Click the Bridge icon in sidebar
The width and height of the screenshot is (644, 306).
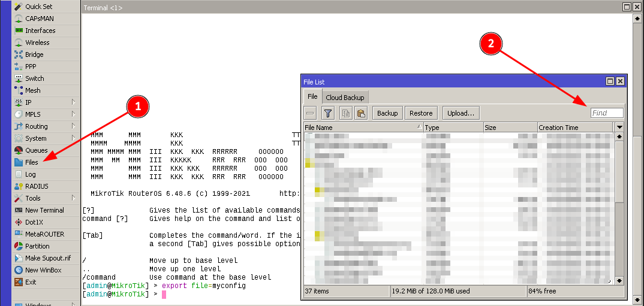[x=18, y=54]
